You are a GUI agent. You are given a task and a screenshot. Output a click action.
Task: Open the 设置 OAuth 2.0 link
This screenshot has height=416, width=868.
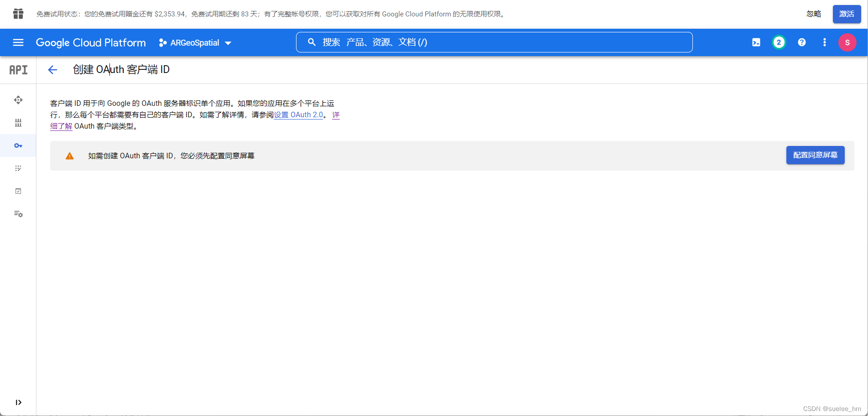click(x=298, y=115)
